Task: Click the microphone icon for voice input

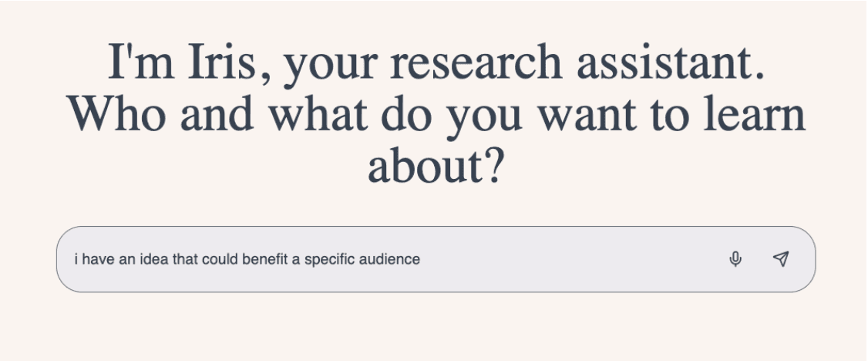Action: [735, 258]
